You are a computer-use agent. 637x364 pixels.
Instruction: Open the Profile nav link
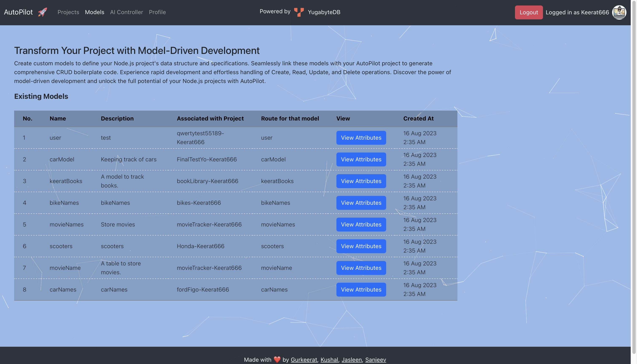pos(157,12)
